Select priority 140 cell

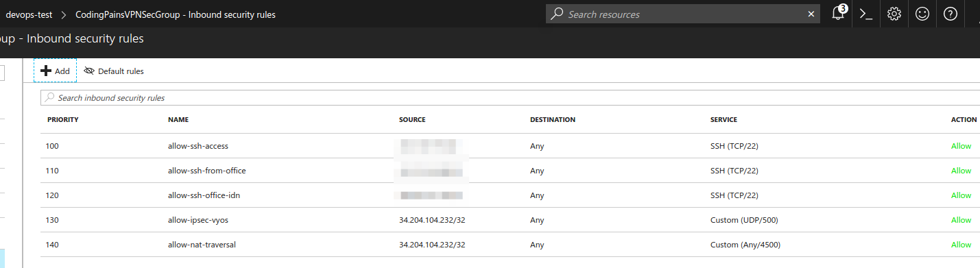click(x=52, y=245)
